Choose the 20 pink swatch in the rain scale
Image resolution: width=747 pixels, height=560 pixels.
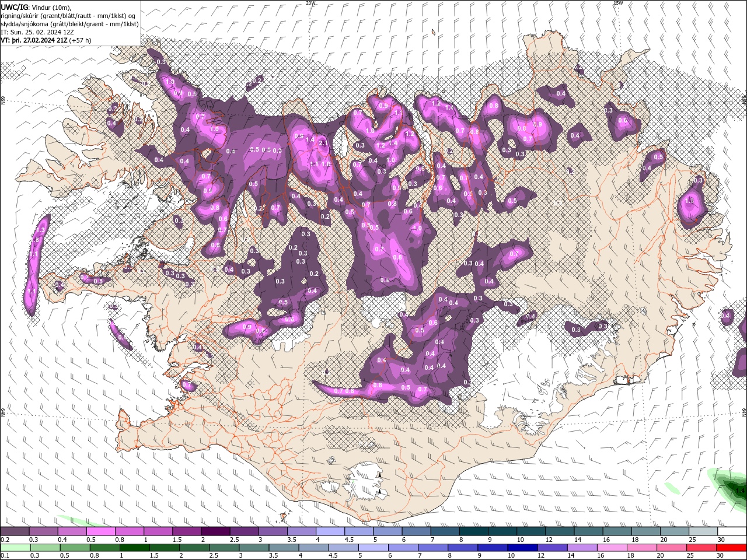[672, 547]
